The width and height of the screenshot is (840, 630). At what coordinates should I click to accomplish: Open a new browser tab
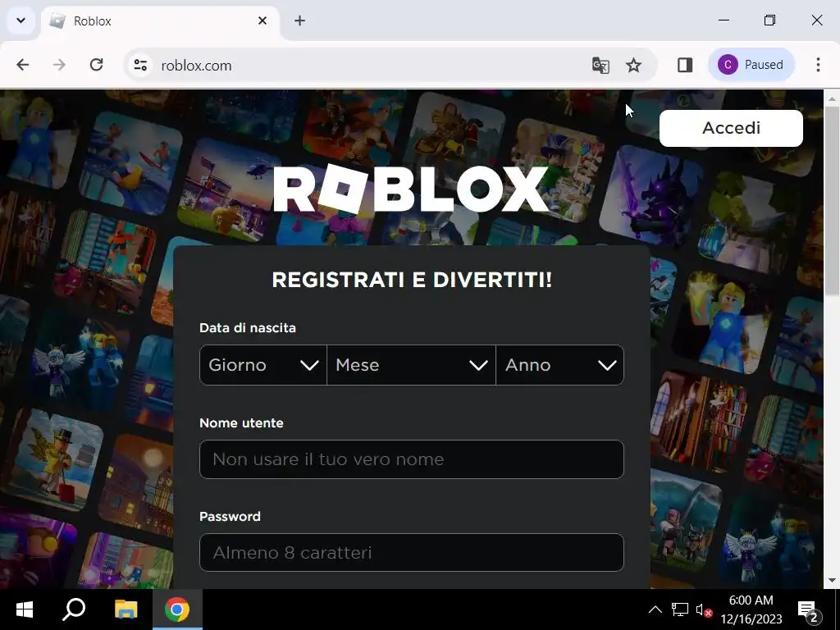pos(300,21)
